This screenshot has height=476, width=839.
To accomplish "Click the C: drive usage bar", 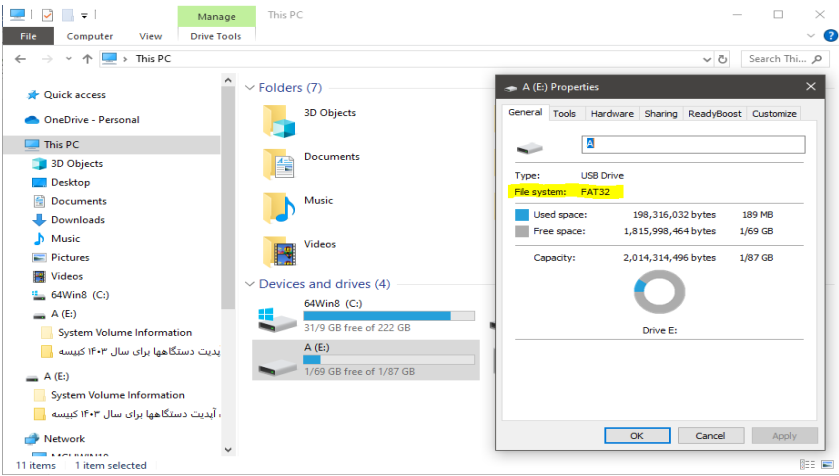I will pyautogui.click(x=389, y=316).
